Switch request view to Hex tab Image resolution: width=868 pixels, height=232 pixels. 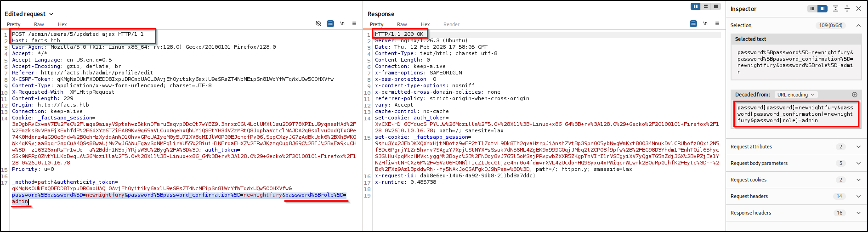(62, 24)
